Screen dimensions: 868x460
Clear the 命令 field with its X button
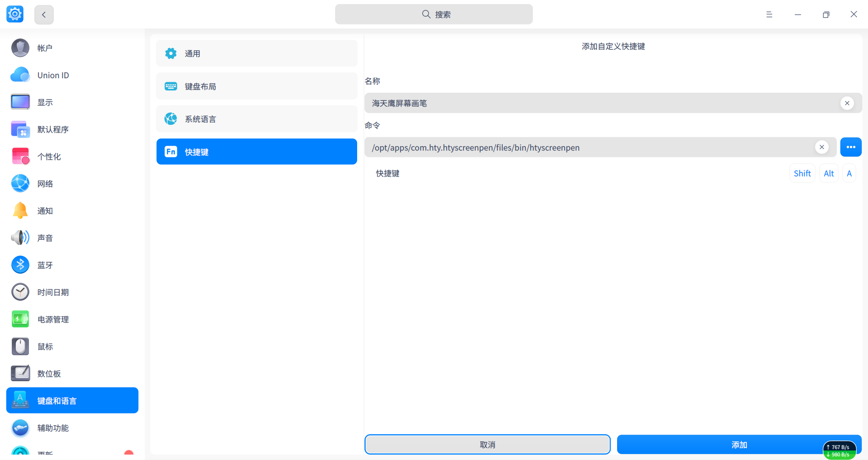[x=822, y=147]
